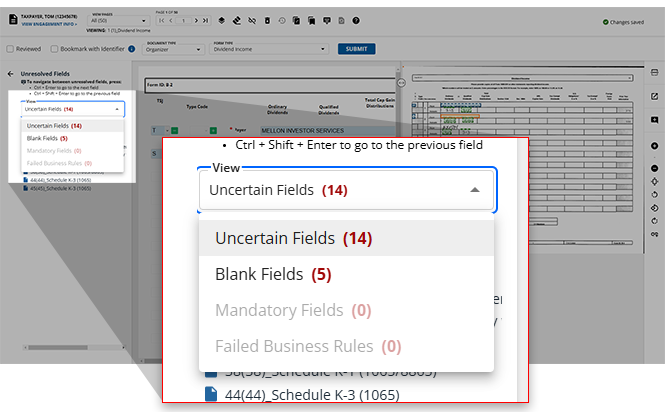The width and height of the screenshot is (665, 412).
Task: Click the document export toolbar icon
Action: pos(341,20)
